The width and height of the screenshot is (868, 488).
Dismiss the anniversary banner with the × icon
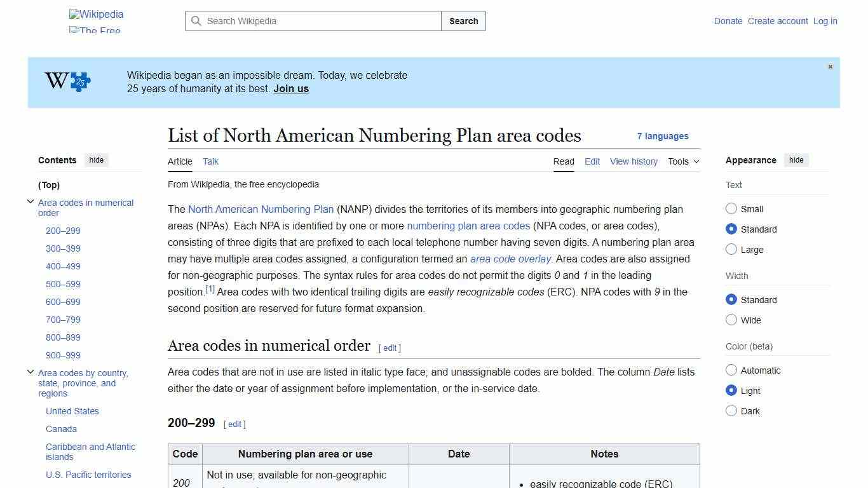[830, 66]
